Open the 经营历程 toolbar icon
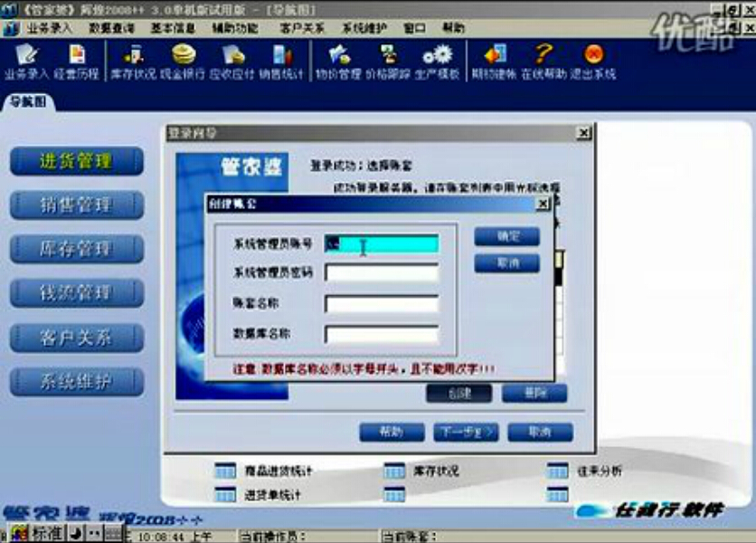 pyautogui.click(x=76, y=62)
